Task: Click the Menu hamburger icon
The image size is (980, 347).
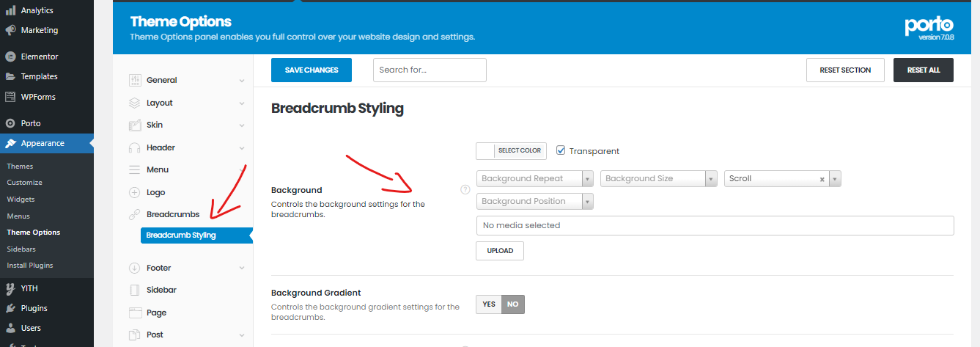Action: 134,169
